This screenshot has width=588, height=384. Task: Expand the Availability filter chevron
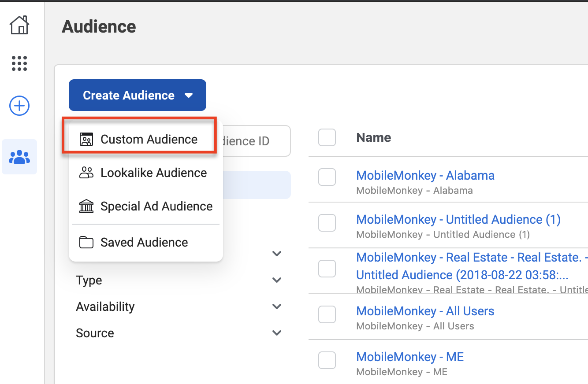coord(277,306)
